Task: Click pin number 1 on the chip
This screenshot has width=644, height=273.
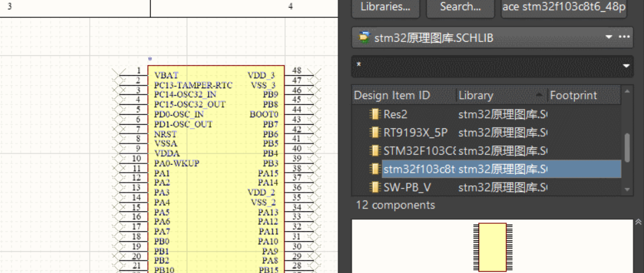Action: point(139,70)
